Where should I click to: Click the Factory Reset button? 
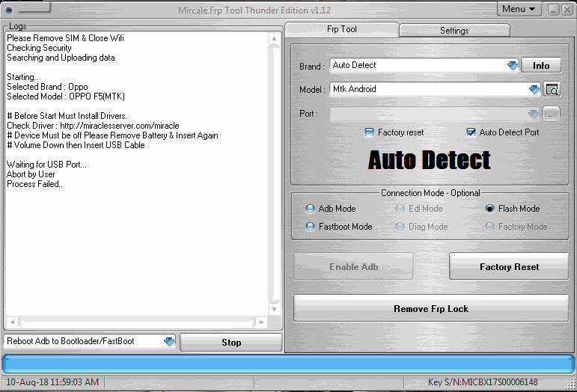click(509, 266)
